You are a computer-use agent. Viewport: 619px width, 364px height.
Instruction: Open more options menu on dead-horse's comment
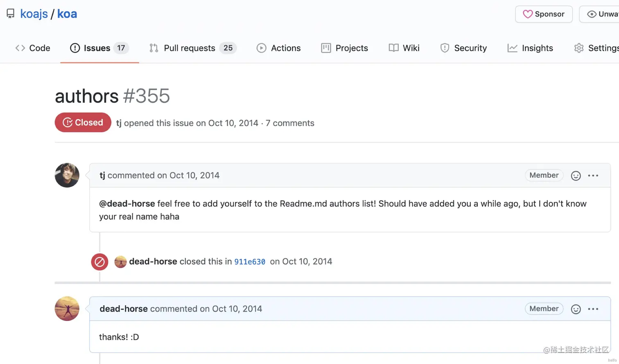click(593, 309)
